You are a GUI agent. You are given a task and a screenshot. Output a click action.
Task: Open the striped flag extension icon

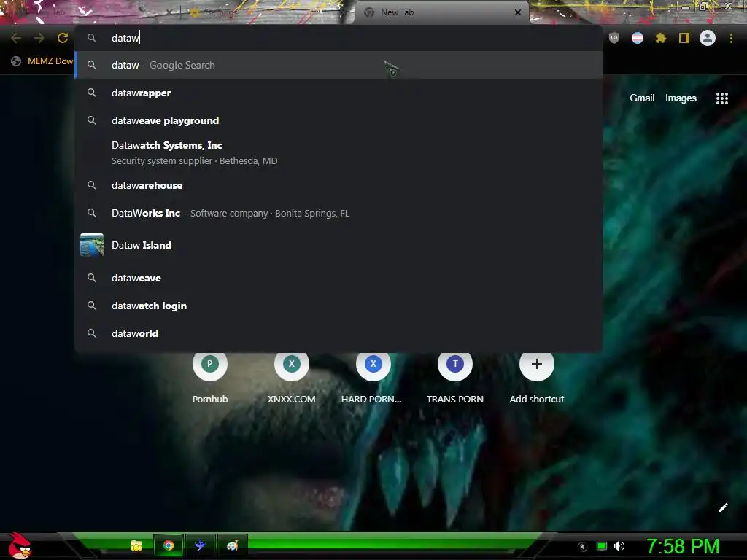click(638, 38)
